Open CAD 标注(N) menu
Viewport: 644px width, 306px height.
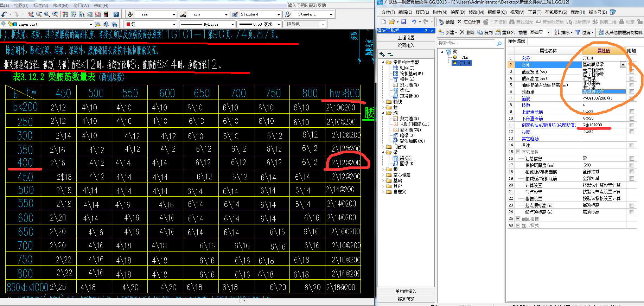[40, 5]
